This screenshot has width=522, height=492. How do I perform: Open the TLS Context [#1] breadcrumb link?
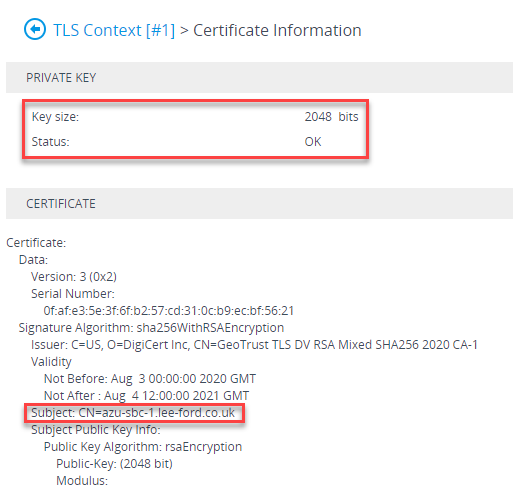pyautogui.click(x=114, y=30)
